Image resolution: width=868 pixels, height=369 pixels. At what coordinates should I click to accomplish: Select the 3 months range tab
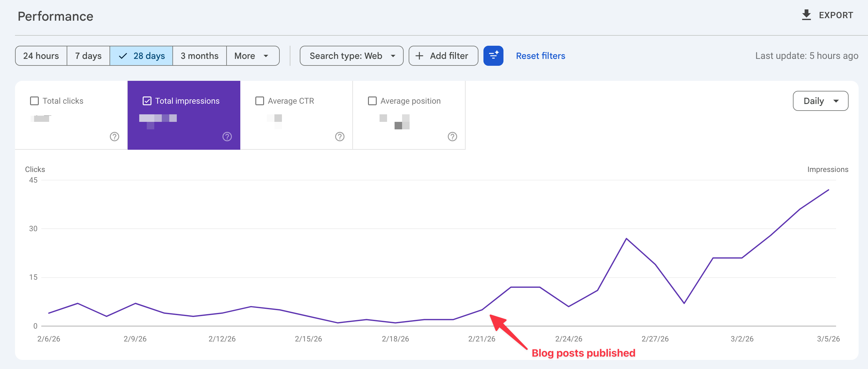point(200,56)
